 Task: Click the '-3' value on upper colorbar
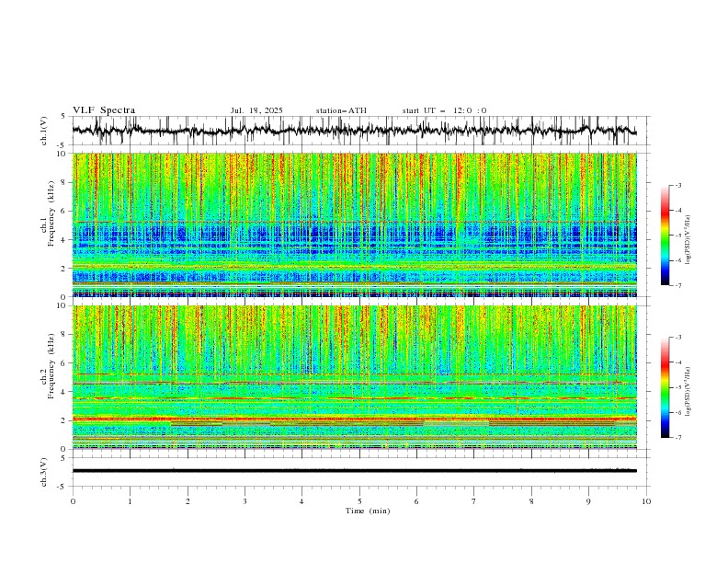pyautogui.click(x=677, y=185)
